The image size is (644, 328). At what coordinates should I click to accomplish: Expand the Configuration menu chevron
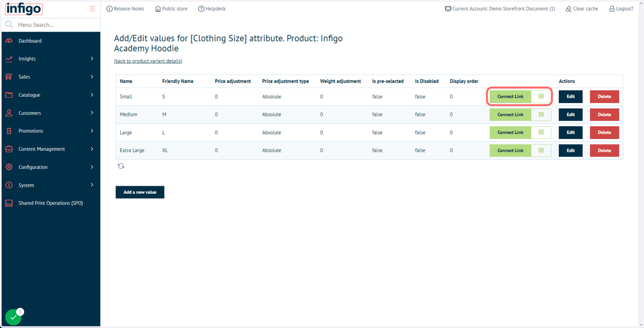point(92,167)
